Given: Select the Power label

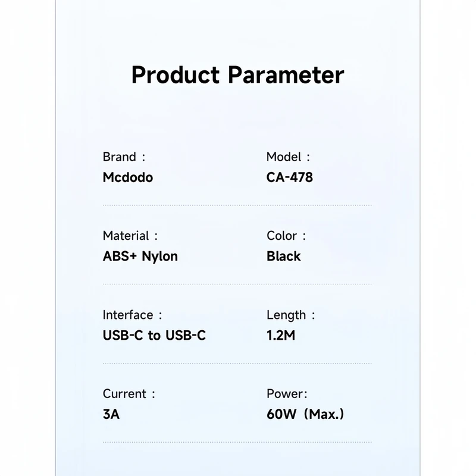Looking at the screenshot, I should (x=287, y=394).
